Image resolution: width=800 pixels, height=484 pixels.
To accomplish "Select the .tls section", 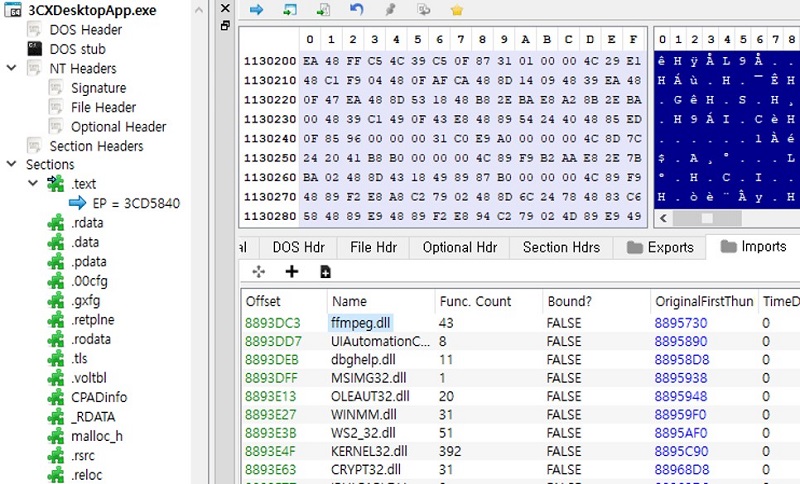I will [x=79, y=358].
